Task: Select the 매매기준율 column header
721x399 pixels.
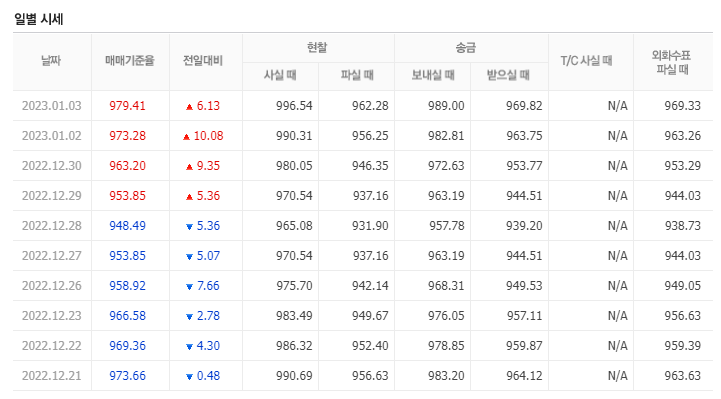Action: tap(130, 61)
